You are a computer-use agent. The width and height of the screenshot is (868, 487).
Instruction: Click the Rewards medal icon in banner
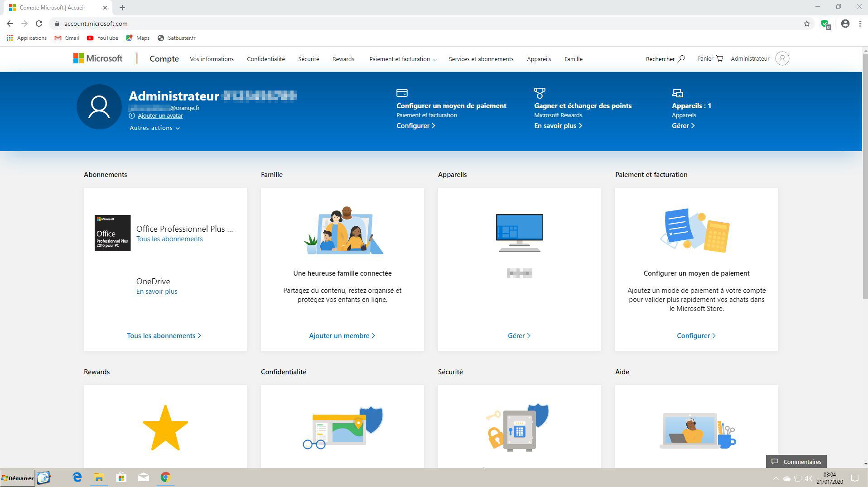point(540,93)
